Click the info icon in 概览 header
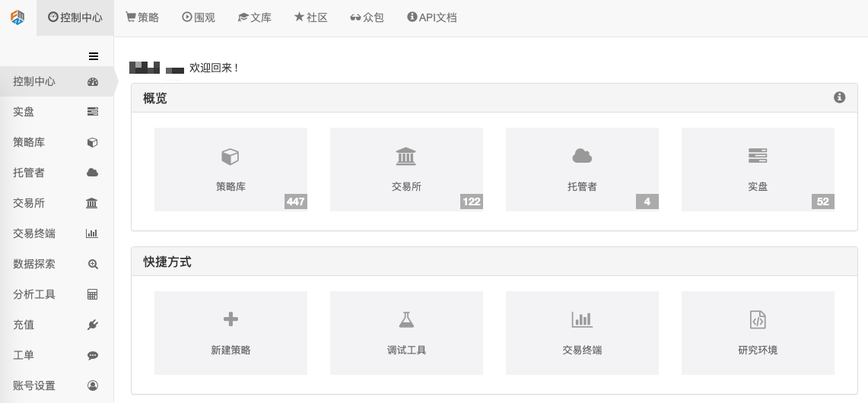 pos(839,97)
